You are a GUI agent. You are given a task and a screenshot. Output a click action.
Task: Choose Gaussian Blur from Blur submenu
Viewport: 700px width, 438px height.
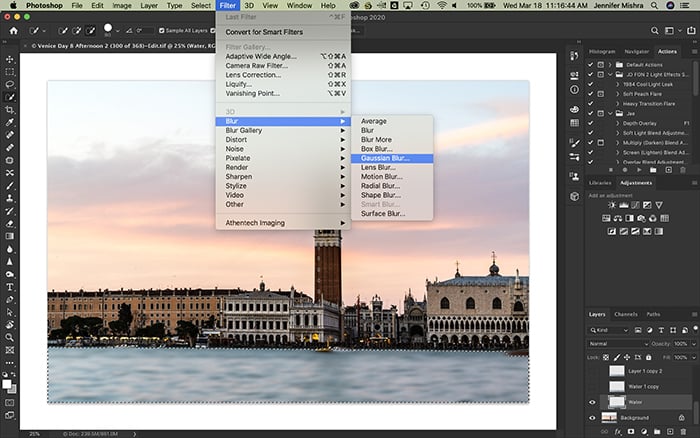click(x=392, y=158)
